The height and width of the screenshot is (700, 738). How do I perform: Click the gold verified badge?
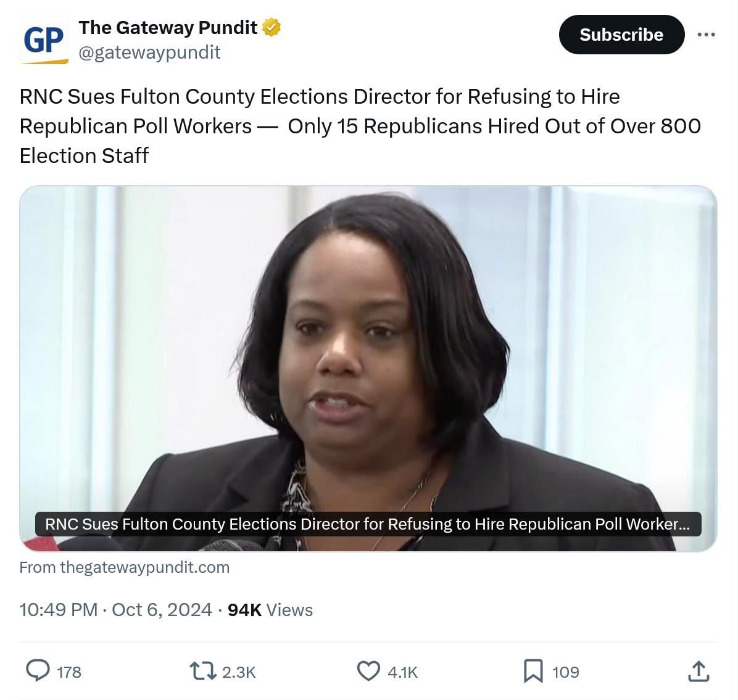[272, 27]
